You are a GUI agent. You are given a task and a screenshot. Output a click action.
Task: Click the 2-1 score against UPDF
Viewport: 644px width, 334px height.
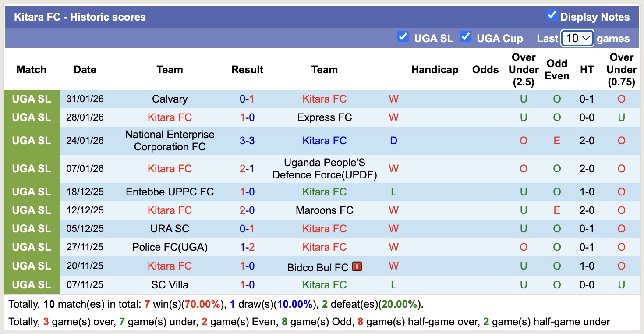(x=247, y=169)
